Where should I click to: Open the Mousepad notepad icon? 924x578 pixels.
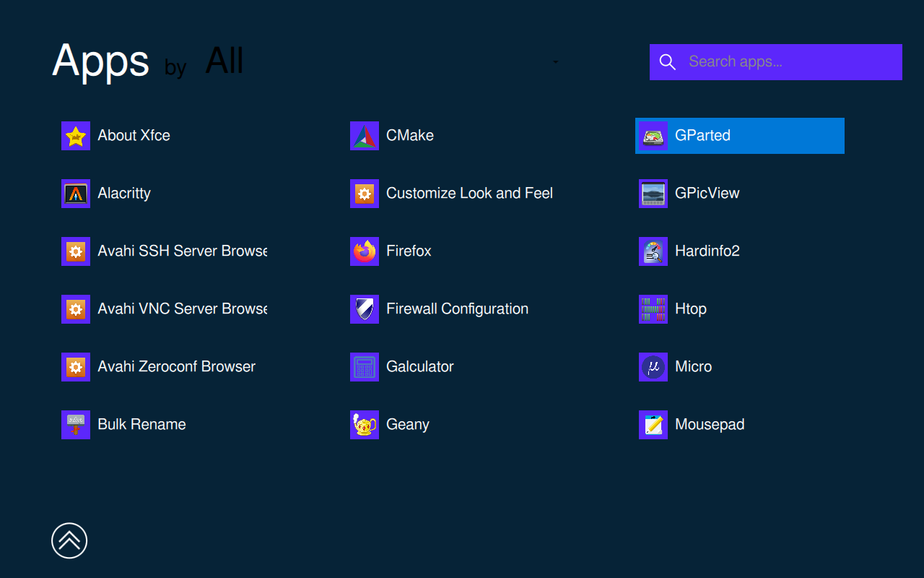653,425
